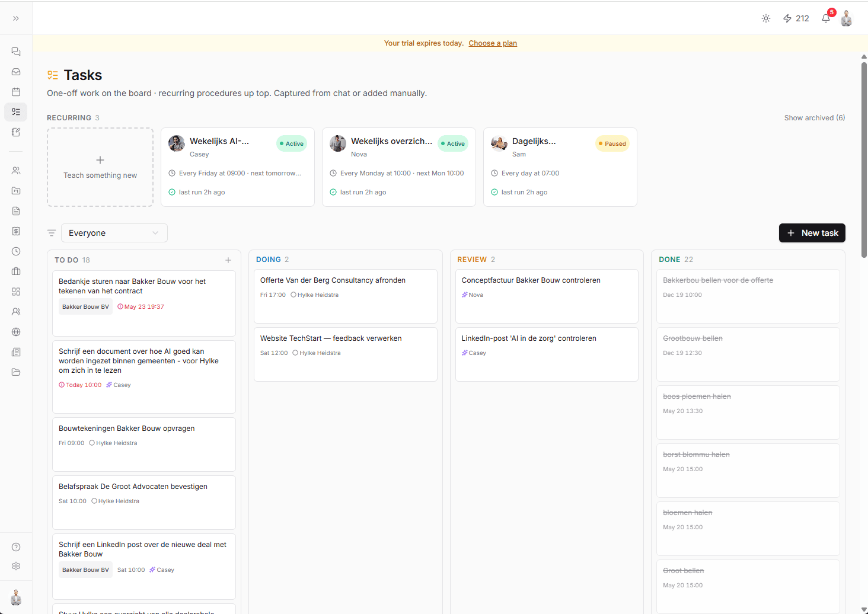Open user avatar in top right
The image size is (868, 614).
click(847, 18)
